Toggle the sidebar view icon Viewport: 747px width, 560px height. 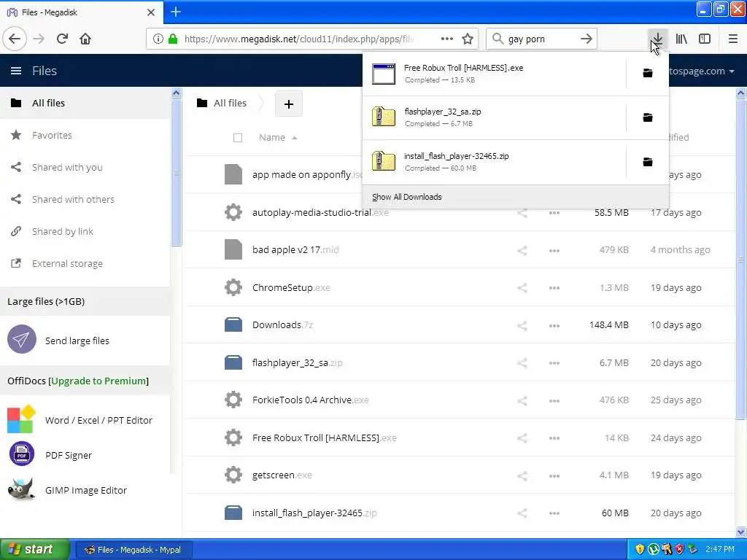coord(705,39)
